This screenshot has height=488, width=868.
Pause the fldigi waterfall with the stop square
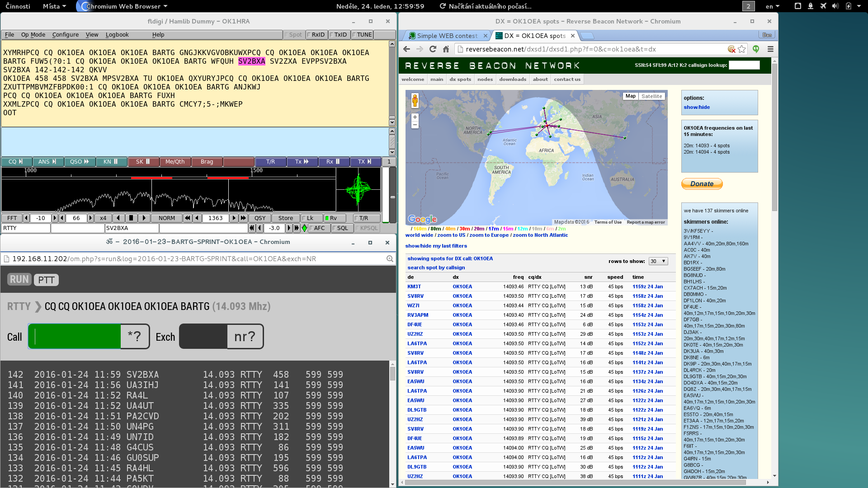[131, 218]
